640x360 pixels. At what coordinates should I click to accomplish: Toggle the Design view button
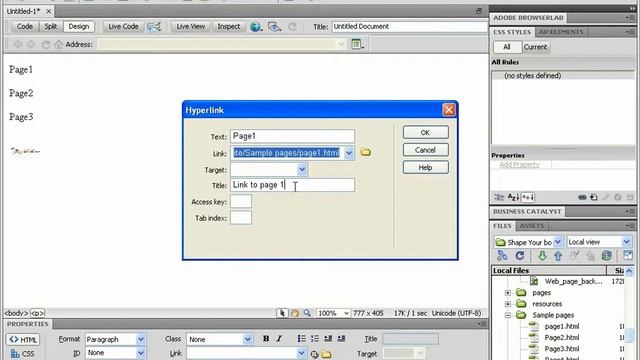click(79, 27)
